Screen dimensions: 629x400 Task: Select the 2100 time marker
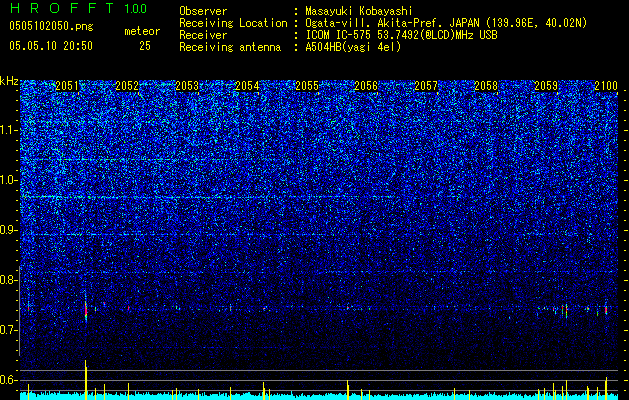(606, 86)
